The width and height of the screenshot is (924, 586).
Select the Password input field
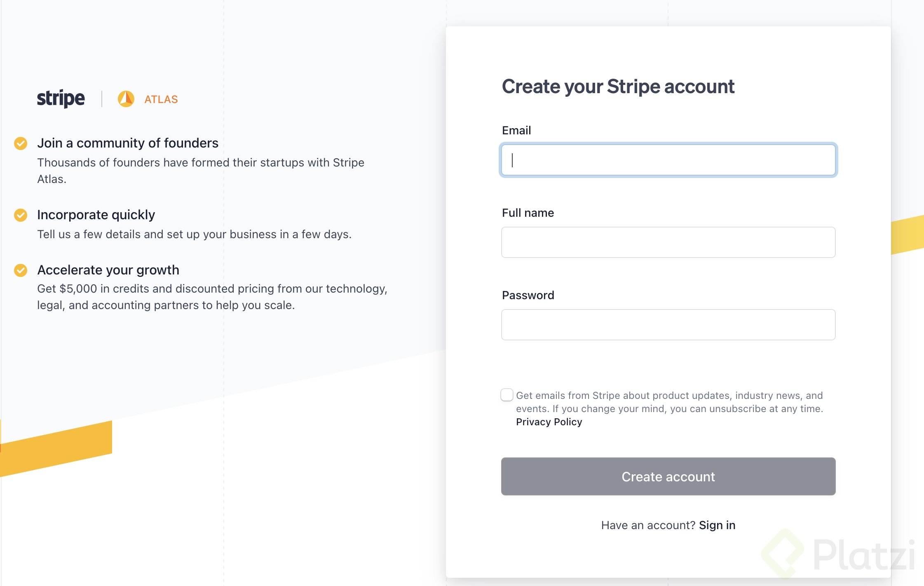click(668, 325)
